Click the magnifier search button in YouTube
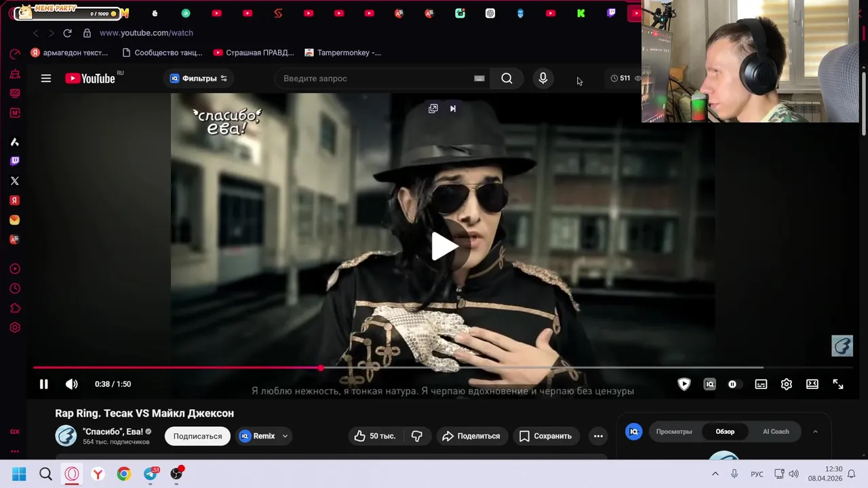This screenshot has height=488, width=868. 507,79
